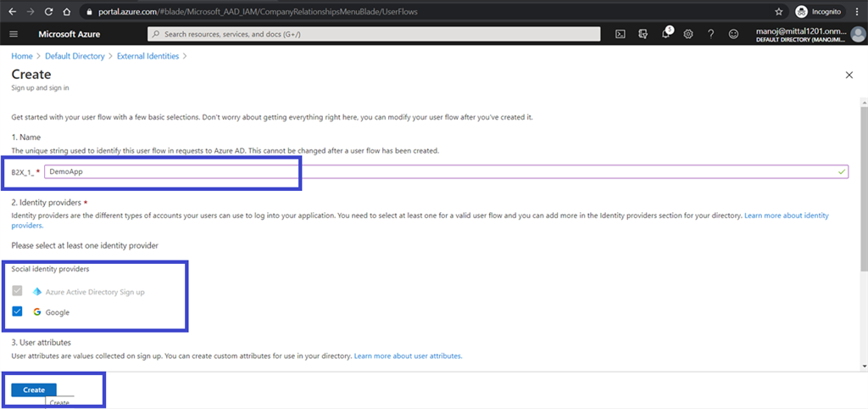Launch Azure Cloud Shell icon
This screenshot has width=868, height=409.
(620, 34)
